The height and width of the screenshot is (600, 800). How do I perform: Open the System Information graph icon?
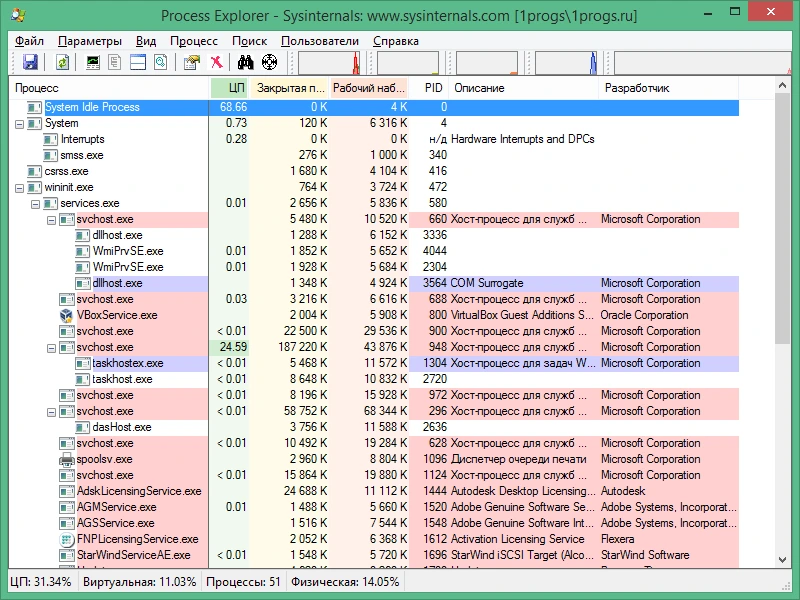coord(93,62)
